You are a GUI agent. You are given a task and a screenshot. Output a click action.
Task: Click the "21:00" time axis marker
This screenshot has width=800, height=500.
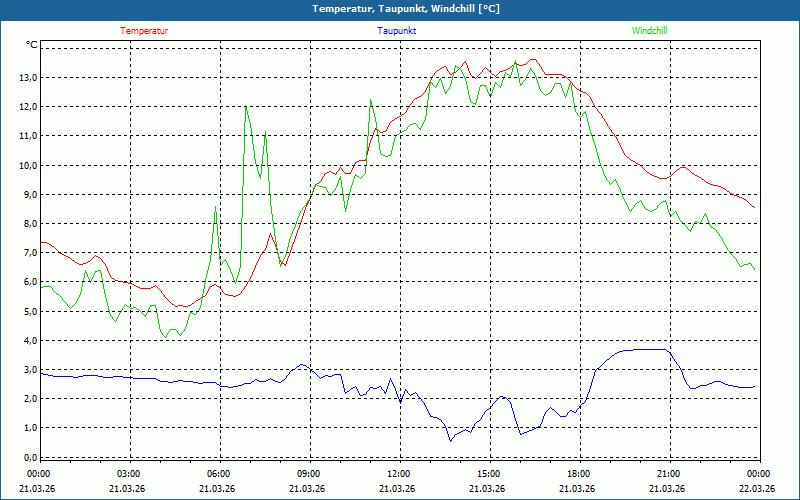point(668,474)
